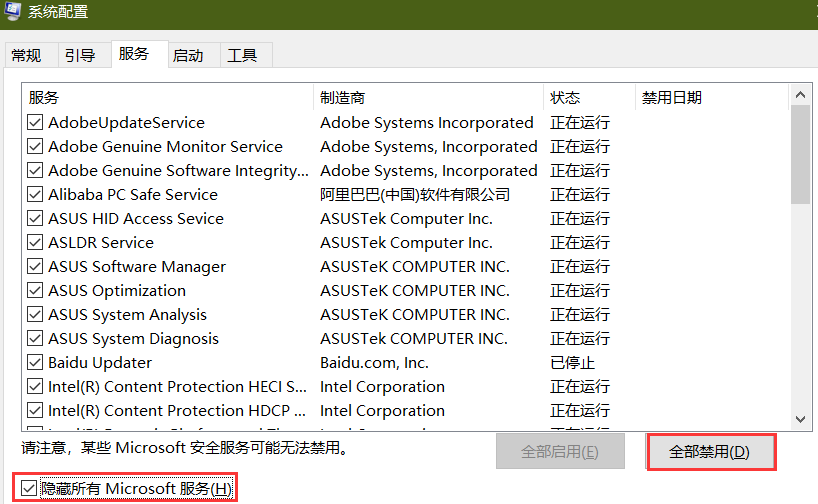The height and width of the screenshot is (504, 818).
Task: Select ASLDR Service name text
Action: [101, 243]
